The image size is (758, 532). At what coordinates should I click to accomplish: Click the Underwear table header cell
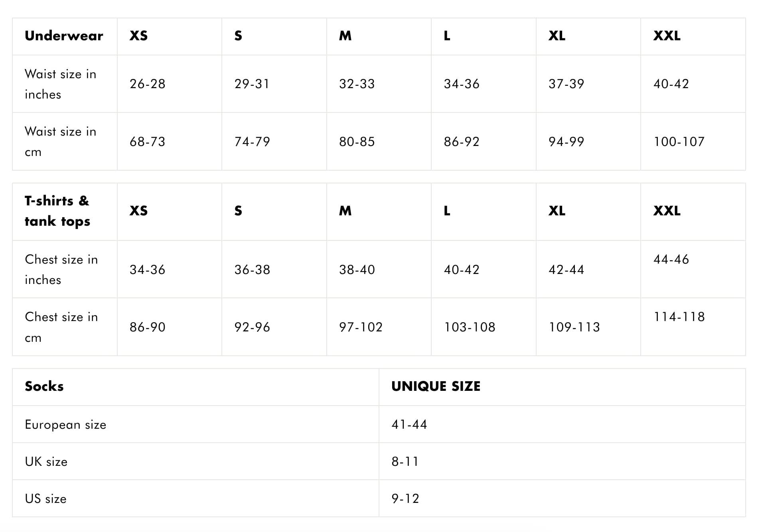(64, 36)
